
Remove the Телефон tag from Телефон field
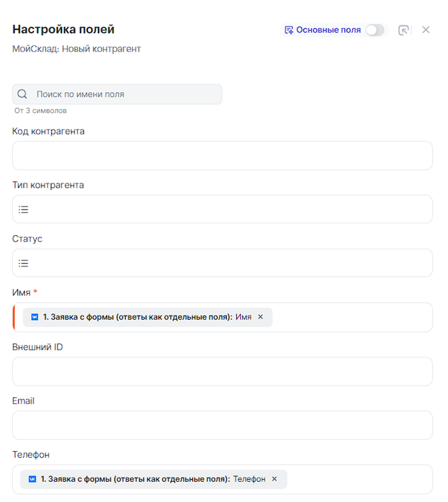click(x=274, y=479)
